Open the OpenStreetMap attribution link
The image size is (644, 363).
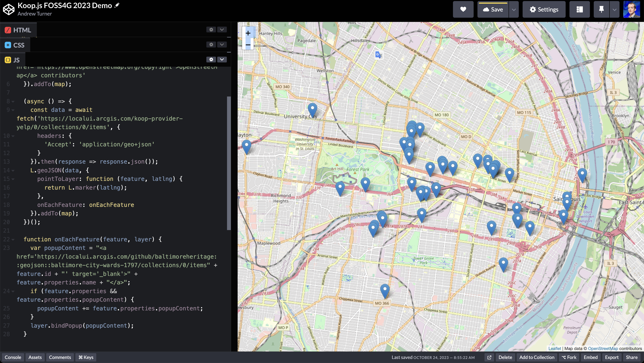603,349
